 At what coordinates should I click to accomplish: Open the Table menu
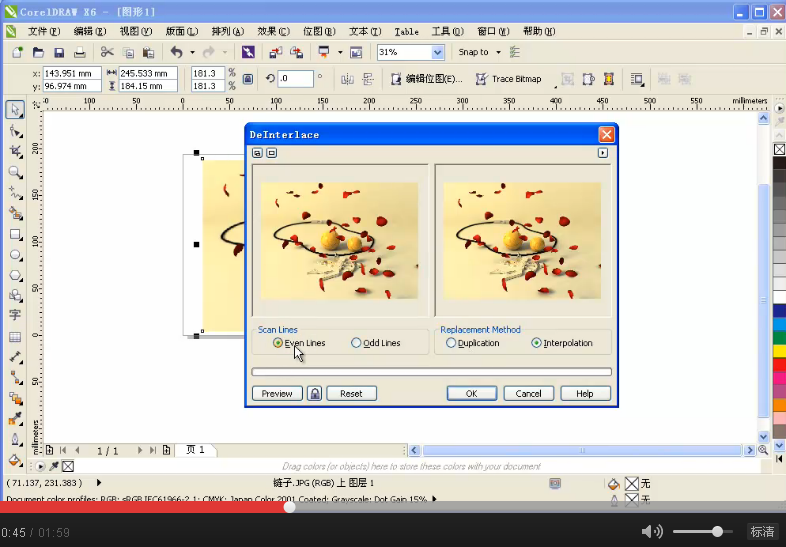click(407, 32)
